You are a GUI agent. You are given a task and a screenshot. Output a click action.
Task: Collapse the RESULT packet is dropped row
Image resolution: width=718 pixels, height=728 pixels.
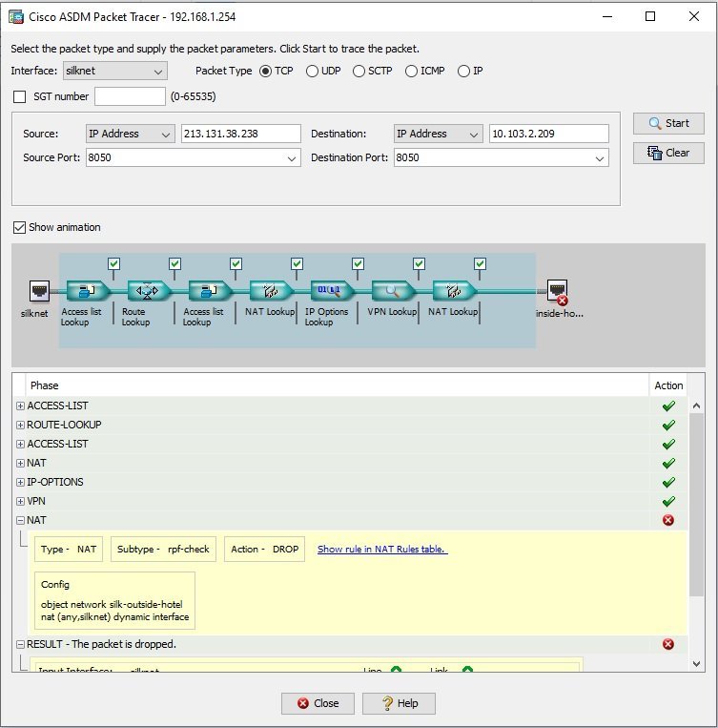coord(20,644)
